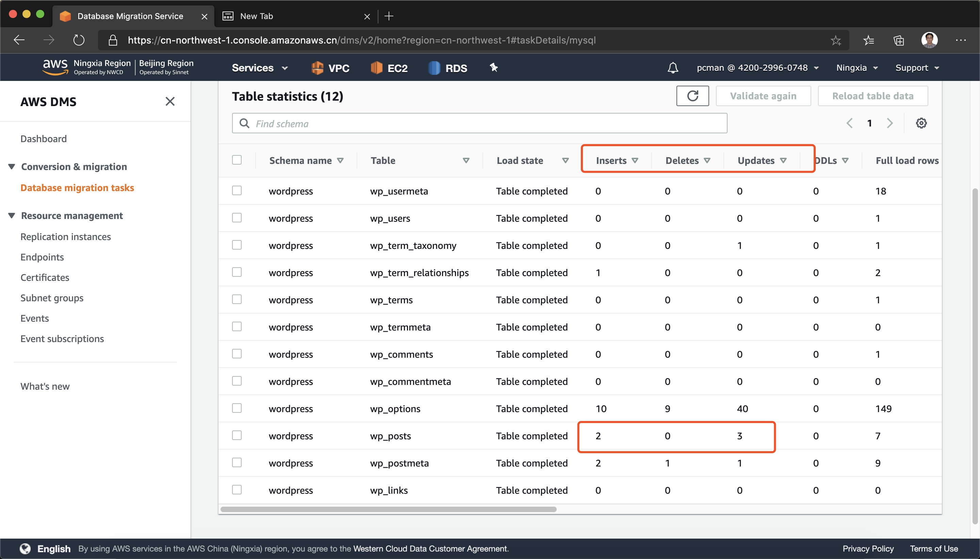The image size is (980, 559).
Task: Click the notifications bell icon
Action: (673, 68)
